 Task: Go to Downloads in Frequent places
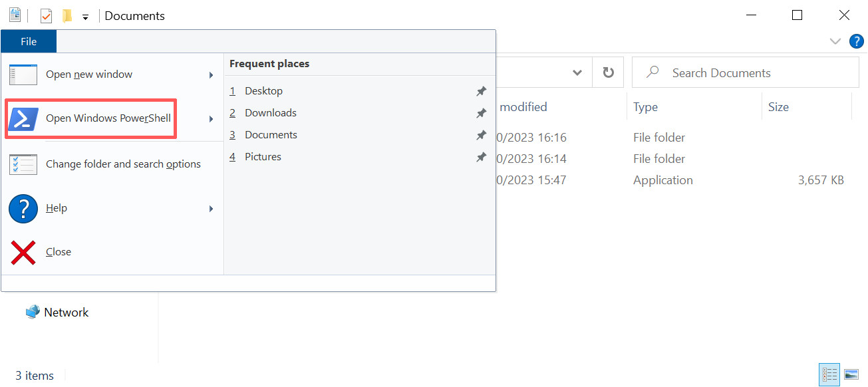coord(270,113)
